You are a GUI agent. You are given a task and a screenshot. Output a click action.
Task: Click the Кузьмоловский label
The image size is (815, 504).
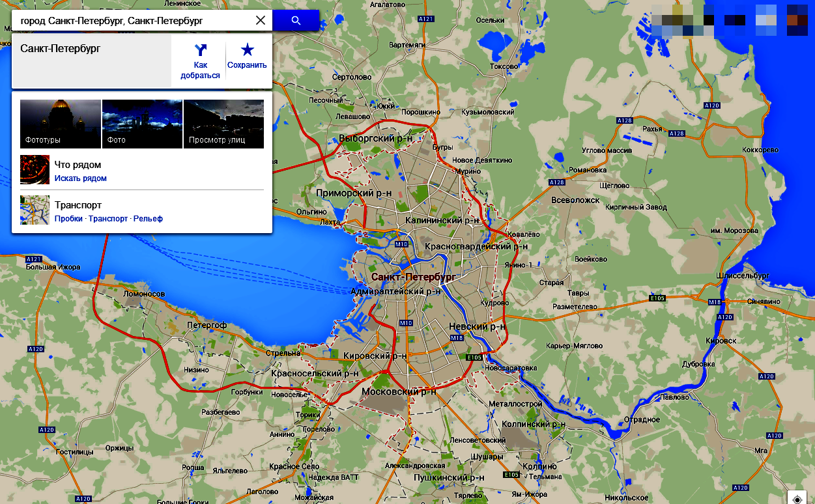487,112
